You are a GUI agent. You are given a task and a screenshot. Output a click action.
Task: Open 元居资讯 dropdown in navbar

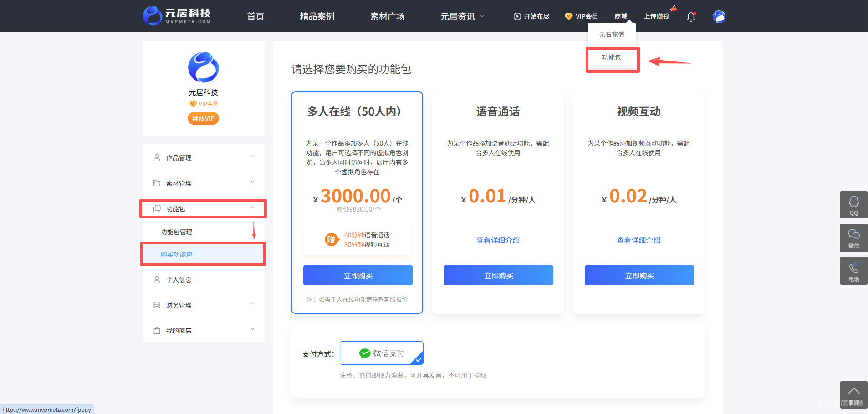click(x=462, y=16)
